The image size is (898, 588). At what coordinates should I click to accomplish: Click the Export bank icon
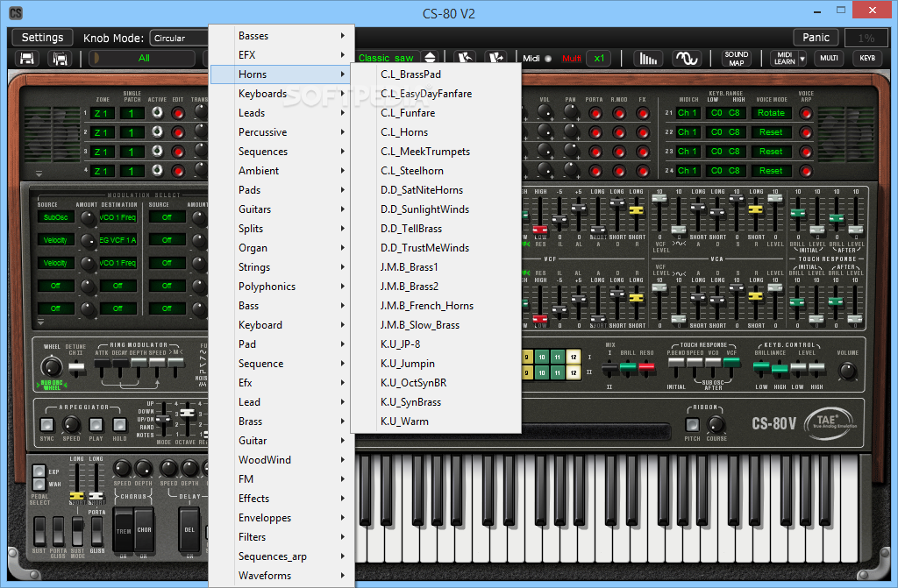click(496, 58)
